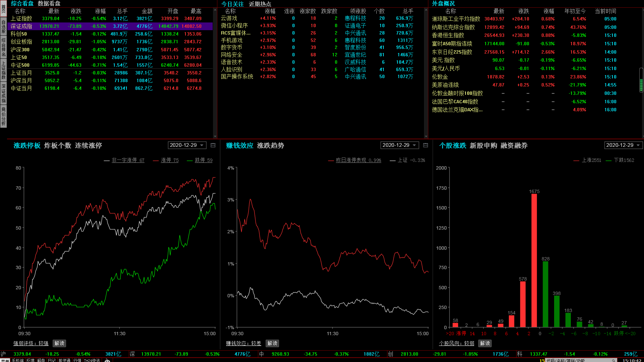The image size is (644, 362).
Task: Open the 赚钱效应：较差 link
Action: point(244,343)
